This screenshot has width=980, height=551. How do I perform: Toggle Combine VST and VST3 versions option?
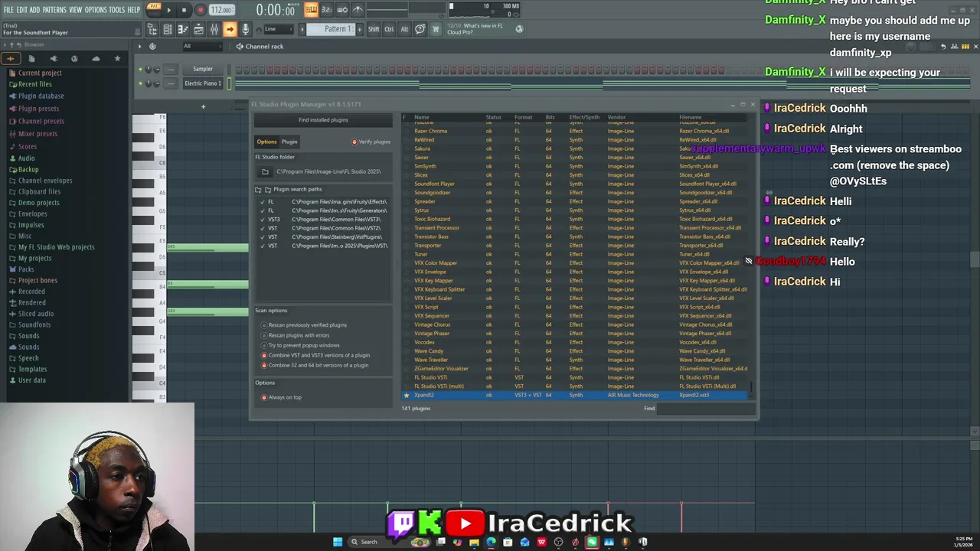coord(315,355)
